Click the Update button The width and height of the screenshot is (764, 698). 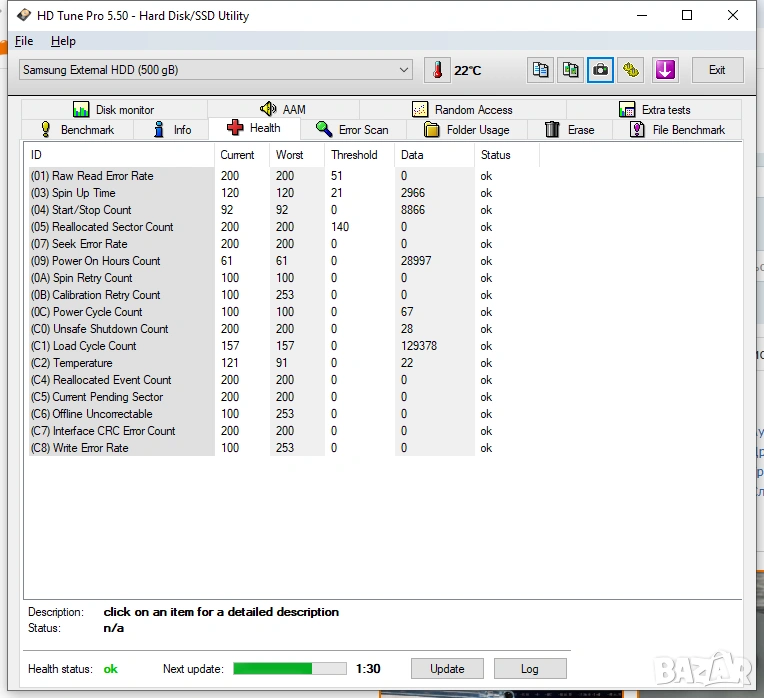tap(447, 669)
